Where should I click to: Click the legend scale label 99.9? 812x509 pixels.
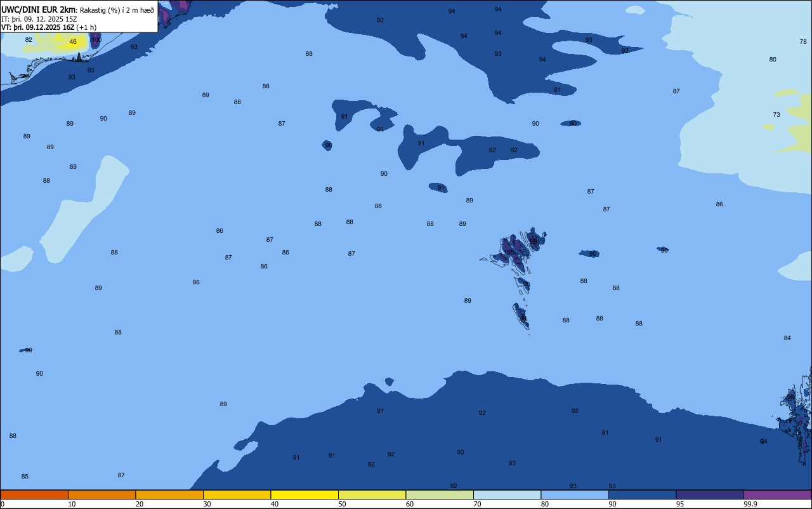click(750, 504)
